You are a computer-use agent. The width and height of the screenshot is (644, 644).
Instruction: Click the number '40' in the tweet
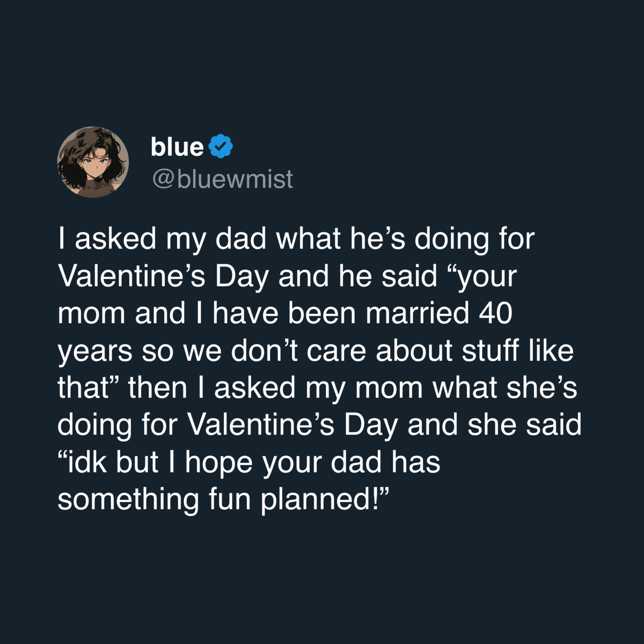(495, 313)
